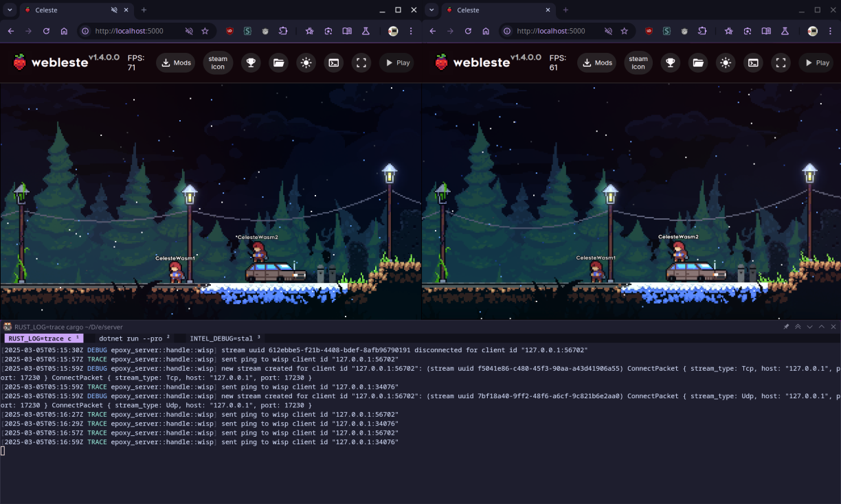
Task: Open a new tab in the left browser
Action: tap(144, 10)
